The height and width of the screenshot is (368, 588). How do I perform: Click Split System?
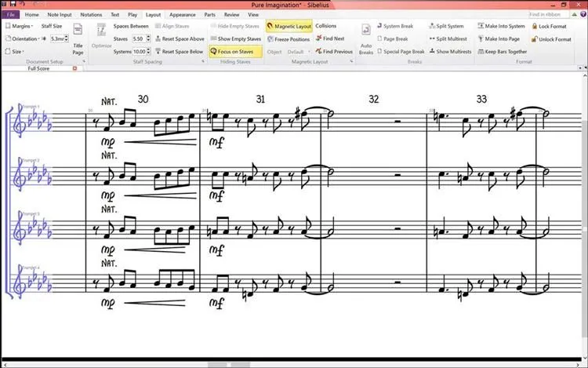coord(446,26)
